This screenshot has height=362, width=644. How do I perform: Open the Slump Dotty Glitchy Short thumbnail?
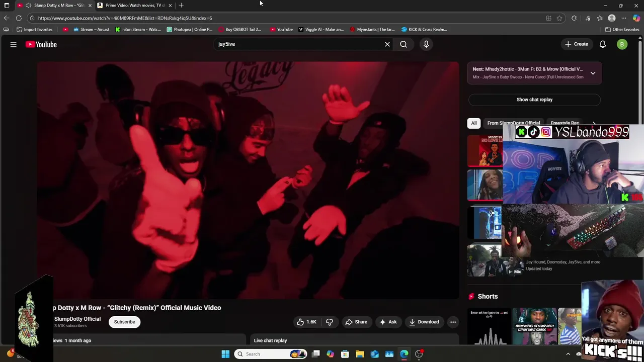534,326
